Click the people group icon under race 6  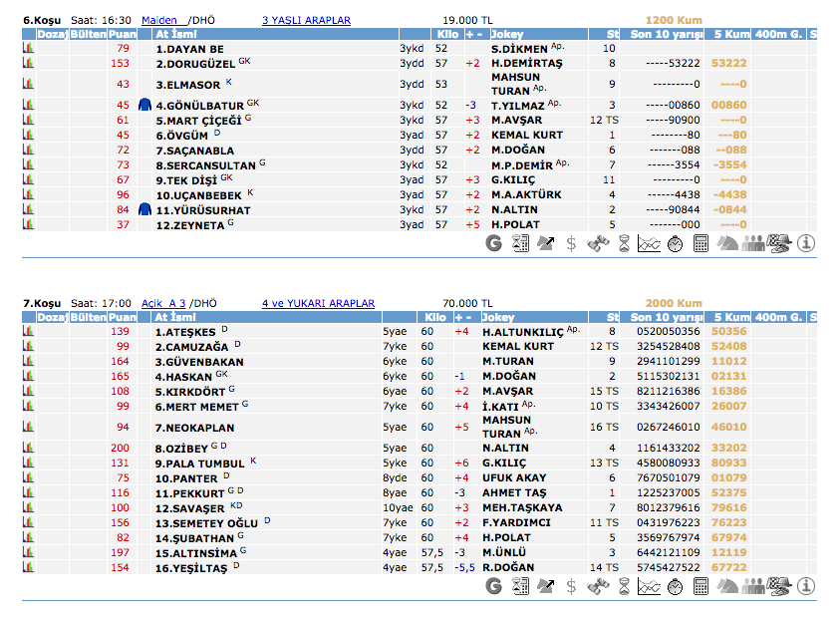coord(753,242)
